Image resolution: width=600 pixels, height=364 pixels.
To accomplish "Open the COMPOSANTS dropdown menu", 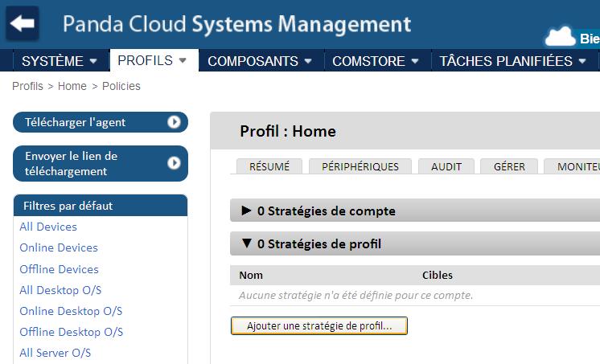I will tap(260, 61).
